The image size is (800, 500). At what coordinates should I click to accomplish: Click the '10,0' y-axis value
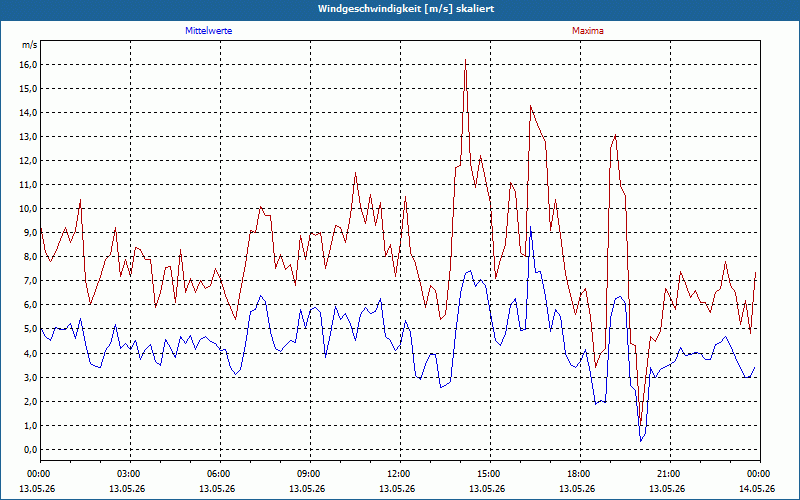(x=28, y=208)
